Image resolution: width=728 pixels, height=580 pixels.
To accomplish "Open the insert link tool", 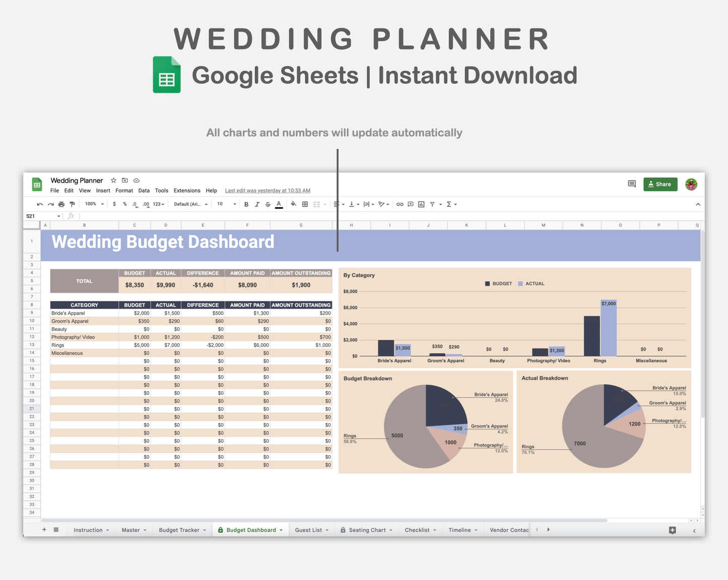I will pos(400,204).
